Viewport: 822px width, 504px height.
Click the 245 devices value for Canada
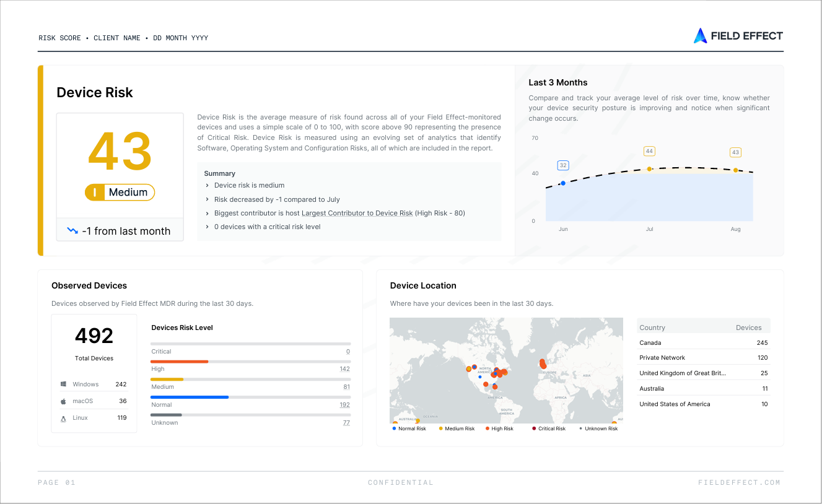click(762, 342)
